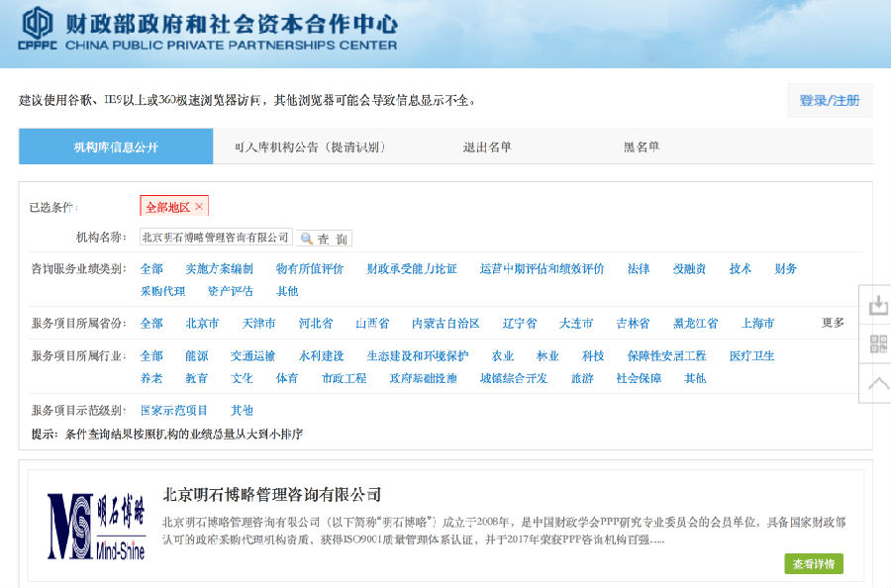Click into the 机构名称 input field
The image size is (891, 588).
click(x=216, y=238)
